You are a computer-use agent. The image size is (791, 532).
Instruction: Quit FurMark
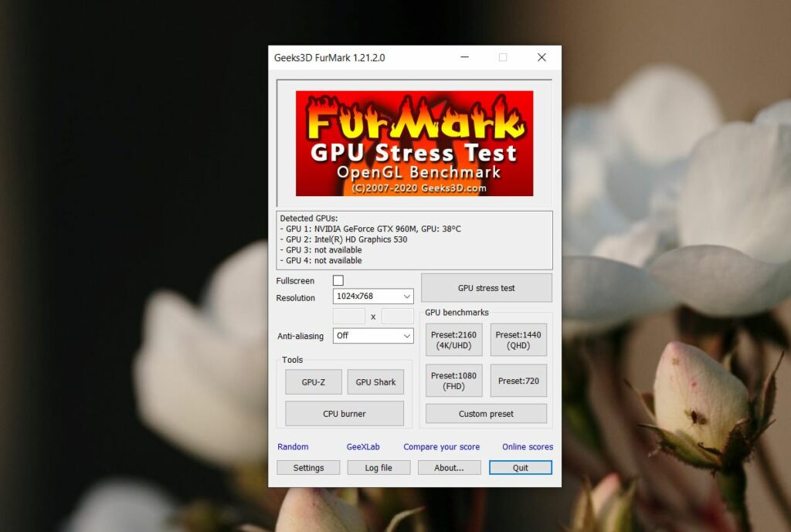point(520,467)
